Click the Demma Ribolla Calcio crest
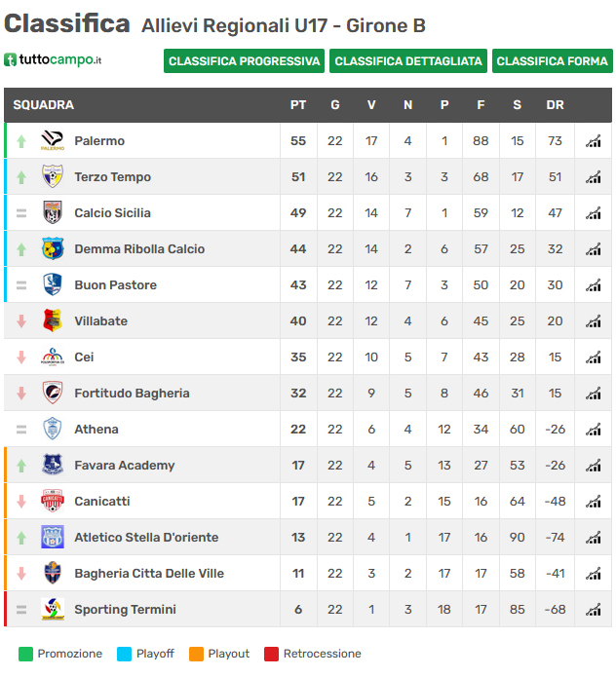Viewport: 616px width, 677px height. 53,248
